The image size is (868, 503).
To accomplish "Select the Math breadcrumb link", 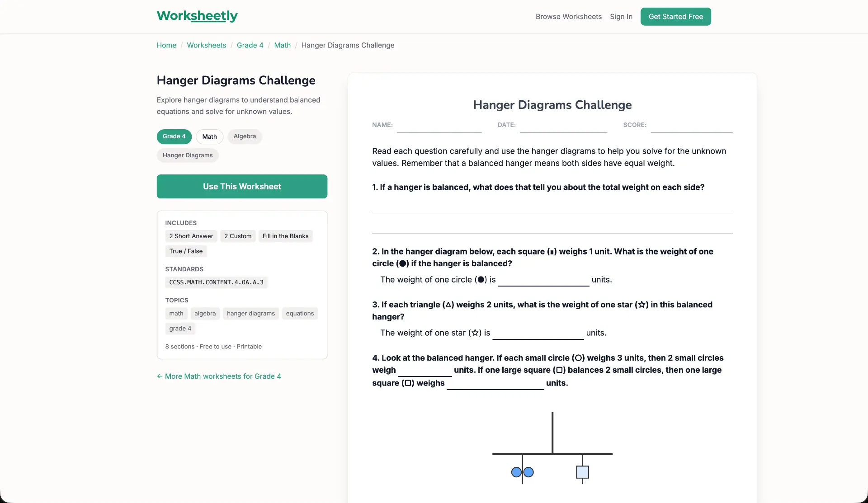I will point(282,45).
